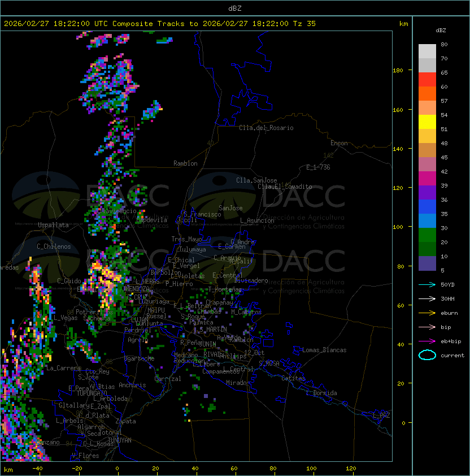The height and width of the screenshot is (476, 470).
Task: Select the bright yellow band in dBZ legend
Action: (427, 122)
